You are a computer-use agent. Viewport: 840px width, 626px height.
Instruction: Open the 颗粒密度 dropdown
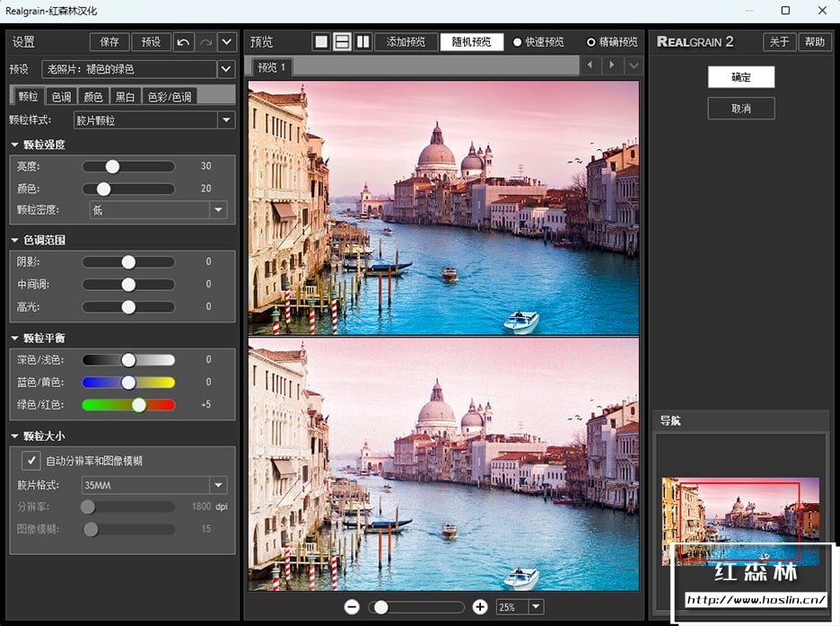(218, 209)
